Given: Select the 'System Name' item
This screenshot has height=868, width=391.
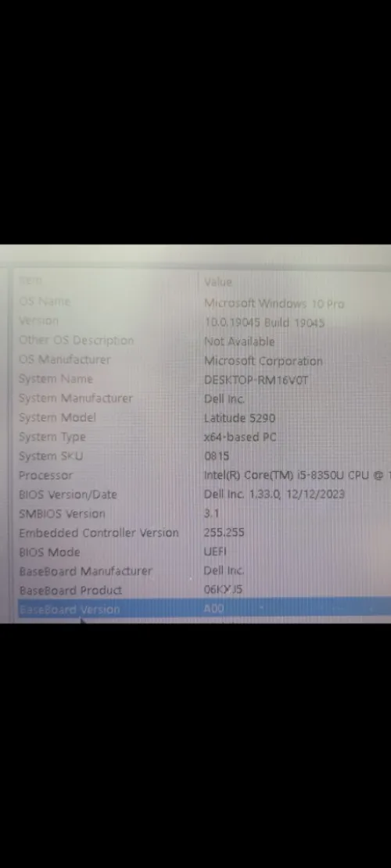Looking at the screenshot, I should pyautogui.click(x=56, y=379).
